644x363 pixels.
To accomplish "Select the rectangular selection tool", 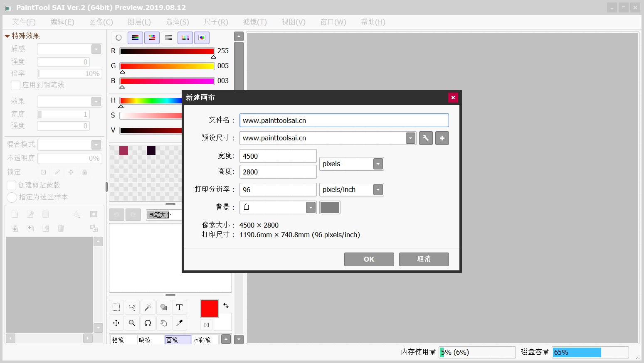I will 116,307.
